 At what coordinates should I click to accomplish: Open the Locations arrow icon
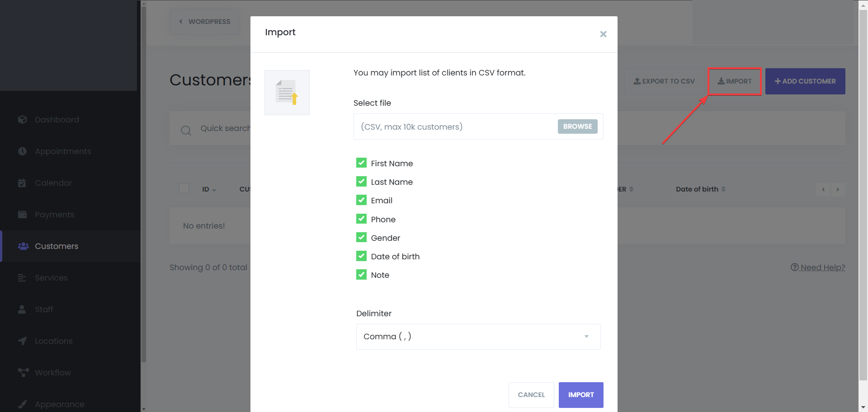[x=22, y=341]
